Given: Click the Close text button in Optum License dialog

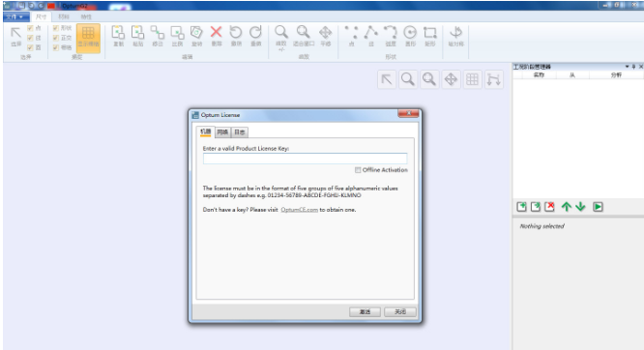Looking at the screenshot, I should click(400, 311).
